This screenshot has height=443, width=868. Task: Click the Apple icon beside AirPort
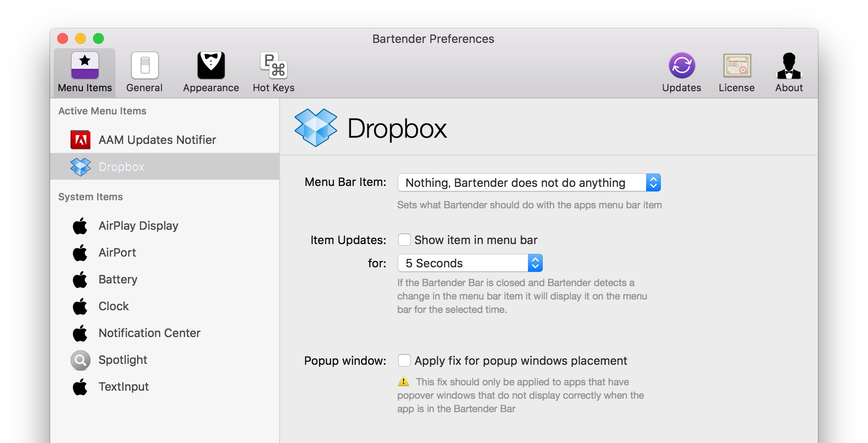[81, 253]
